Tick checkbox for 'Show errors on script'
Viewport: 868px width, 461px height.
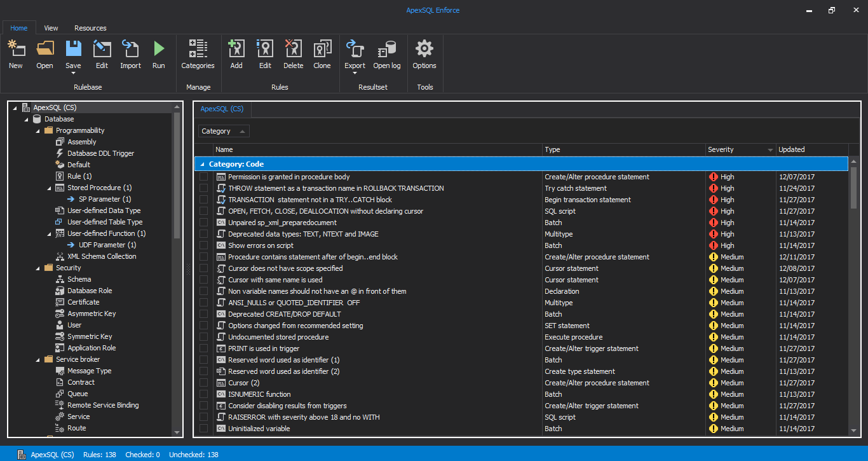203,245
